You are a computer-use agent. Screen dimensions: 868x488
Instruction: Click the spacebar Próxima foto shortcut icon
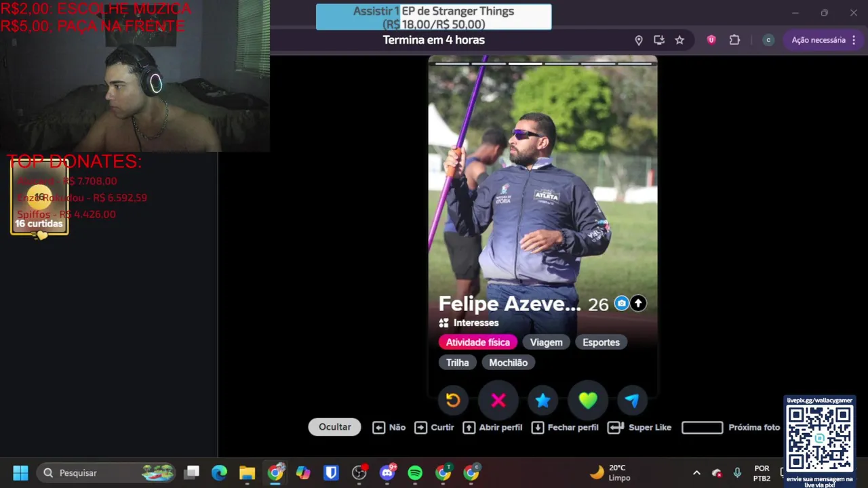click(x=702, y=428)
